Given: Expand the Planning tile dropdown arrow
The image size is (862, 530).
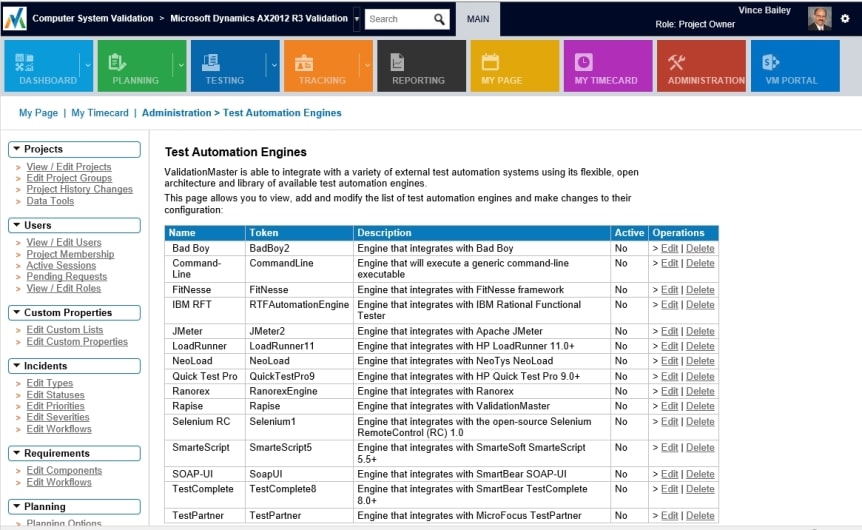Looking at the screenshot, I should point(181,65).
